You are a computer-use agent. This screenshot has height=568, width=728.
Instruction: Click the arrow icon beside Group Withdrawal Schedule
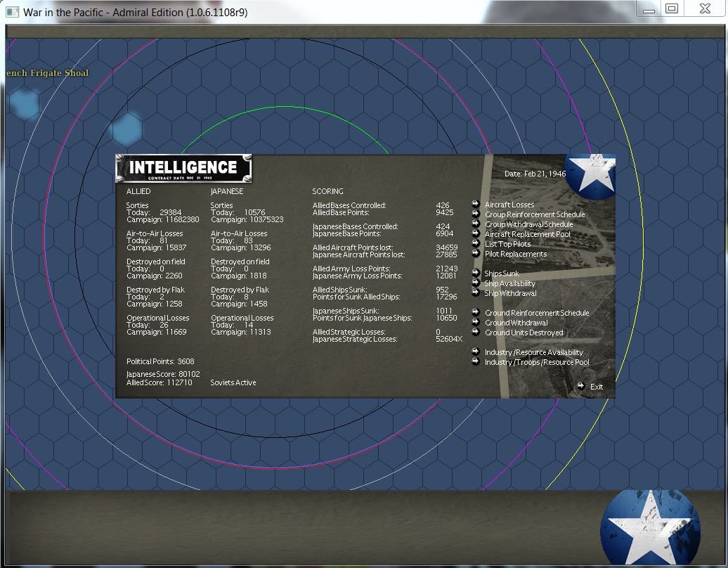coord(476,224)
